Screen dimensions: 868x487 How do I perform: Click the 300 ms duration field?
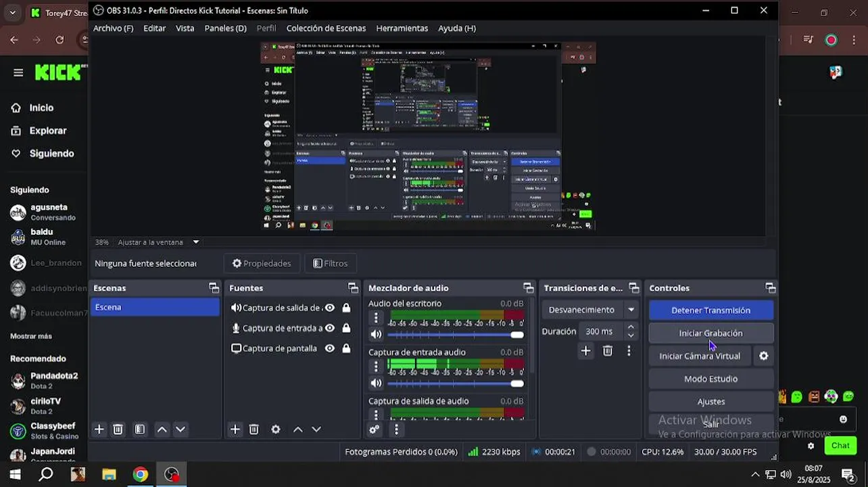coord(601,331)
